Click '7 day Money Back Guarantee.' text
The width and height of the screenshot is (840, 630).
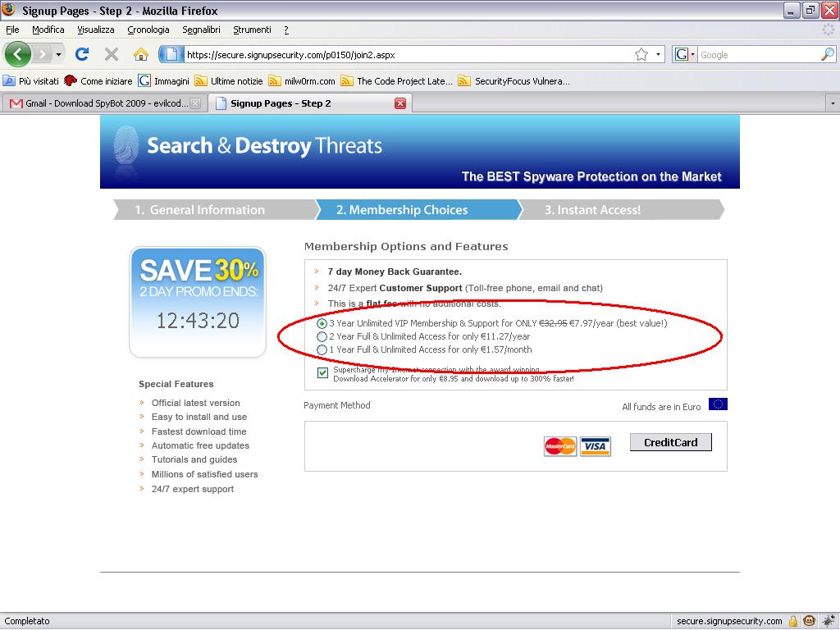click(x=395, y=272)
